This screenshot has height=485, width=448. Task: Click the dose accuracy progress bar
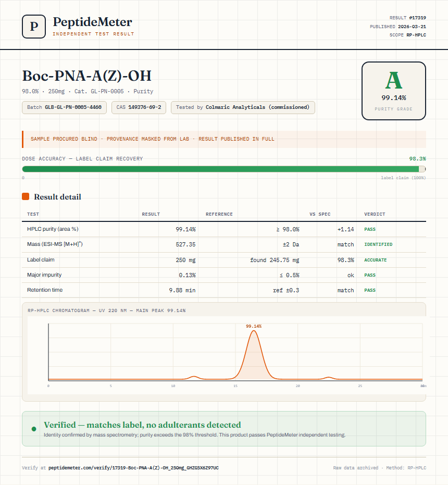(223, 169)
